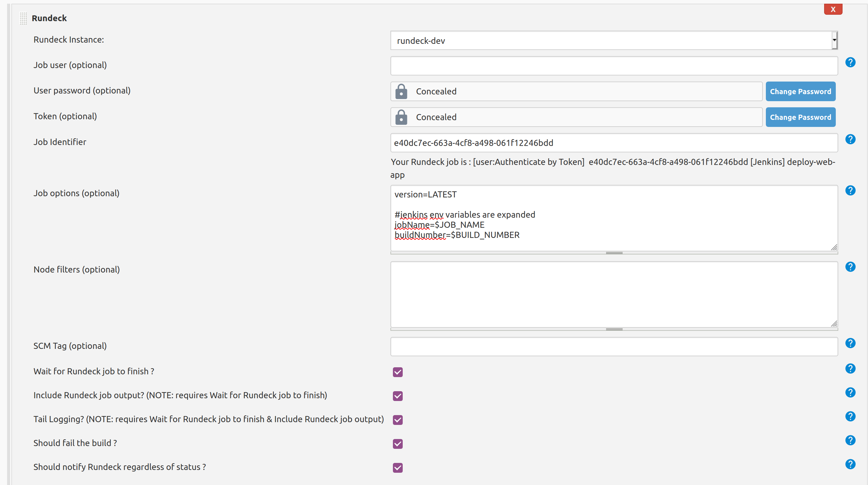Show help for Tail Logging option
Viewport: 868px width, 485px height.
coord(850,416)
